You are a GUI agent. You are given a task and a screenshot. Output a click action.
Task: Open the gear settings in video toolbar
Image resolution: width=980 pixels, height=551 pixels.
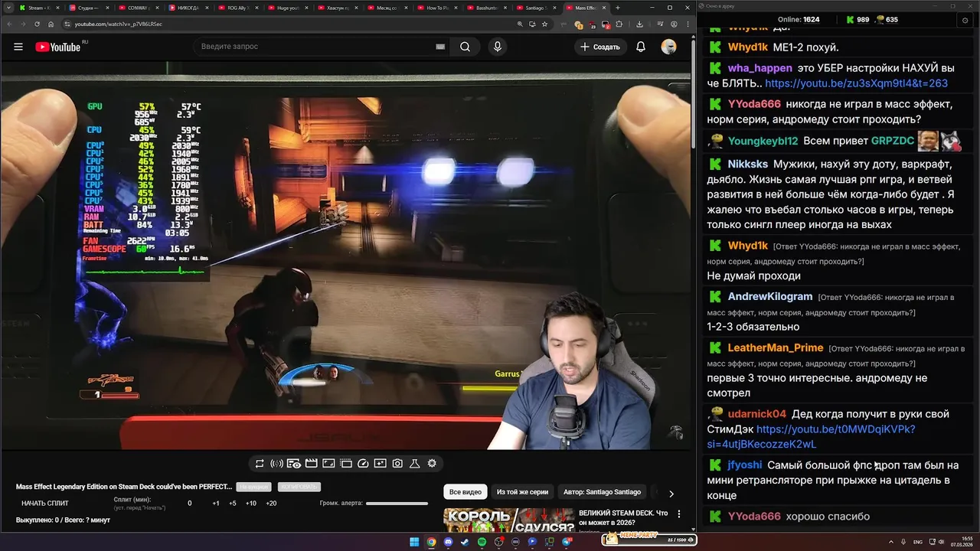[x=432, y=464]
